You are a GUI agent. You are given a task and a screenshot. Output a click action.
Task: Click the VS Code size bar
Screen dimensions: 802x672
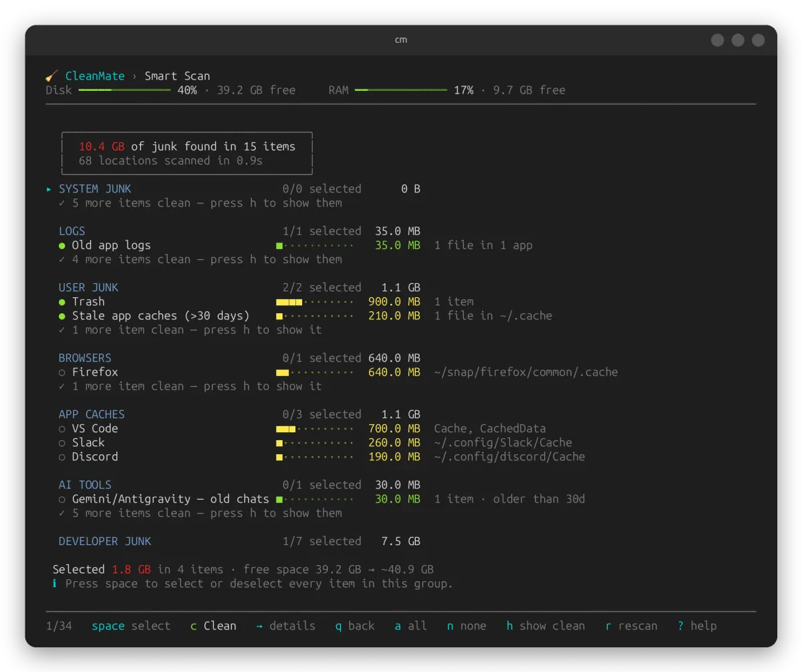[x=315, y=429]
